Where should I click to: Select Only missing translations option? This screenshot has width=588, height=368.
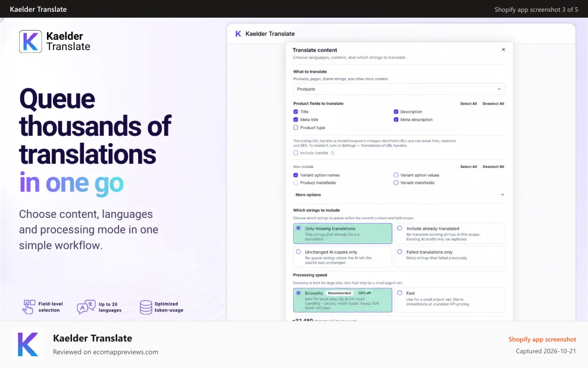(343, 234)
